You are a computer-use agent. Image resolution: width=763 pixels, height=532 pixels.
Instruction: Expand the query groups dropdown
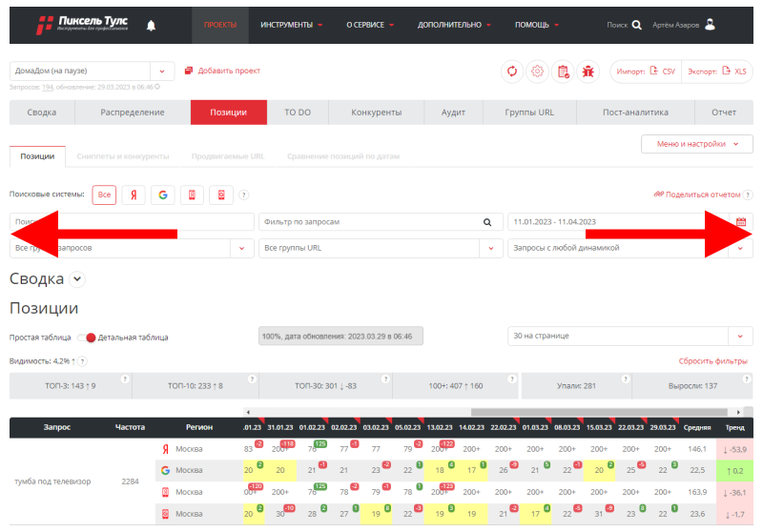pos(242,248)
